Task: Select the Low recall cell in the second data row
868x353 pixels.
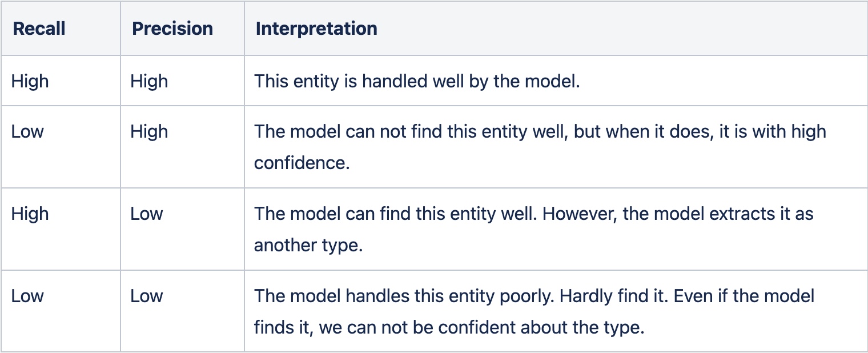Action: [x=27, y=131]
